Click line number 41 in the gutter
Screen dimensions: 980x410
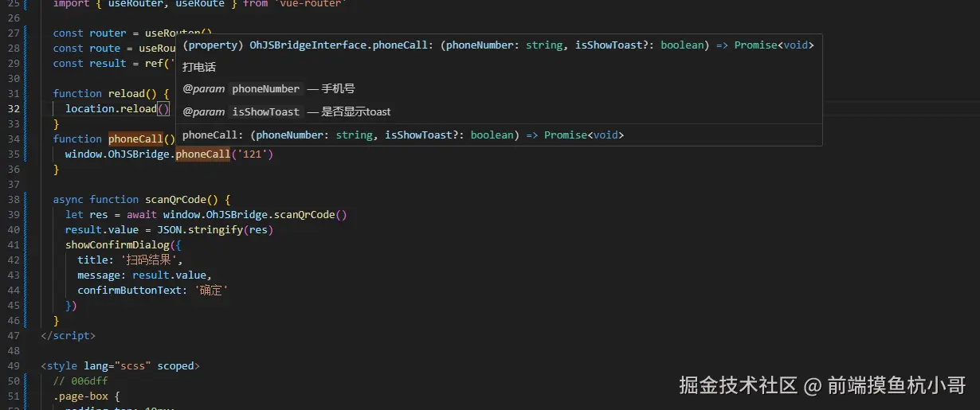(13, 244)
